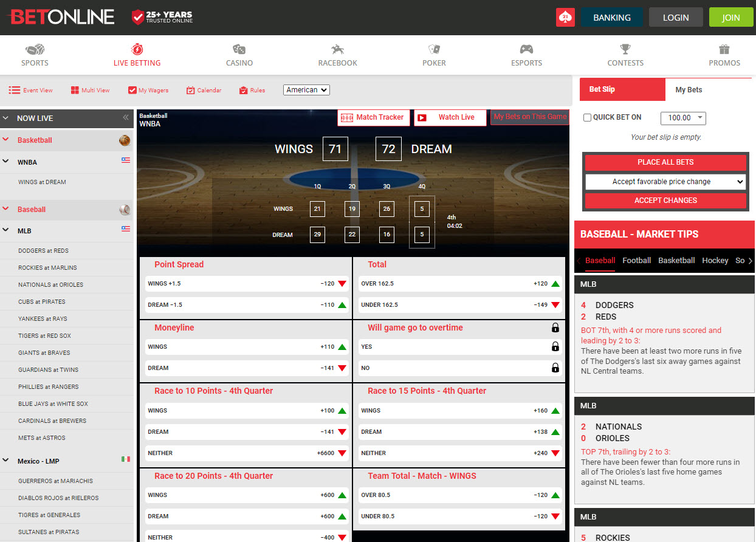Click the Esports gamepad icon
Viewport: 756px width, 542px height.
click(526, 49)
